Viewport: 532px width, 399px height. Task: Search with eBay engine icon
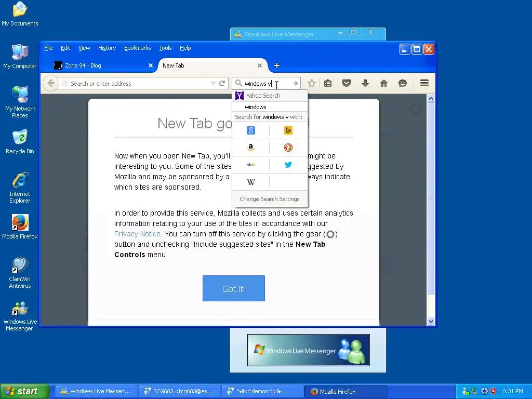251,165
